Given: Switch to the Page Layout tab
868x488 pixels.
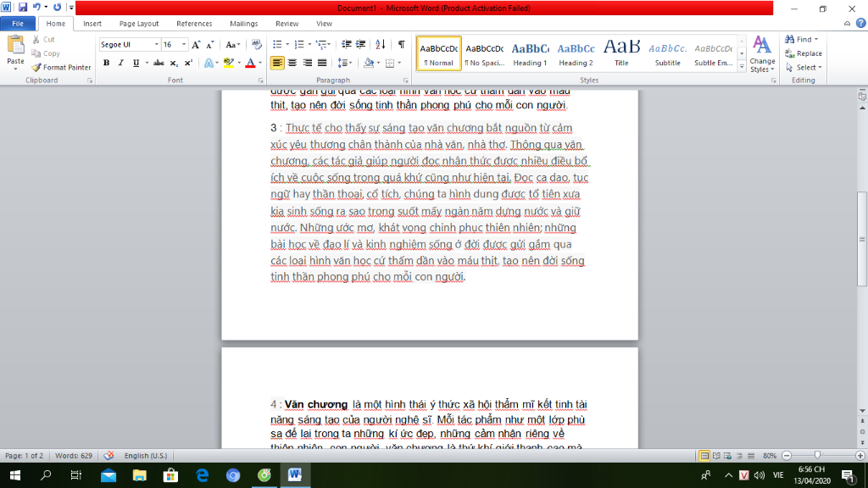Looking at the screenshot, I should [139, 24].
